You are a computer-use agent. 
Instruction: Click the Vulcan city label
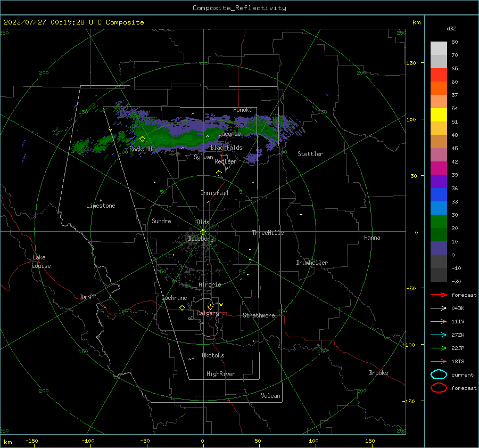pyautogui.click(x=270, y=396)
